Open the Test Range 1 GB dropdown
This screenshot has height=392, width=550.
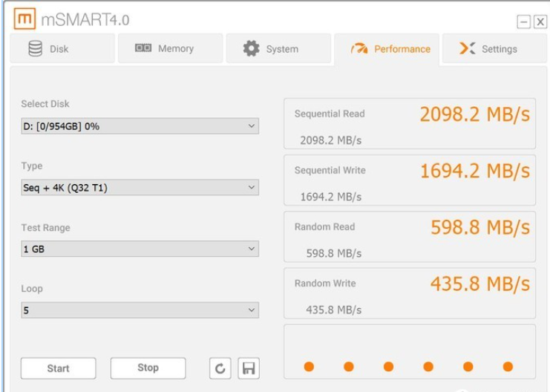(x=140, y=249)
